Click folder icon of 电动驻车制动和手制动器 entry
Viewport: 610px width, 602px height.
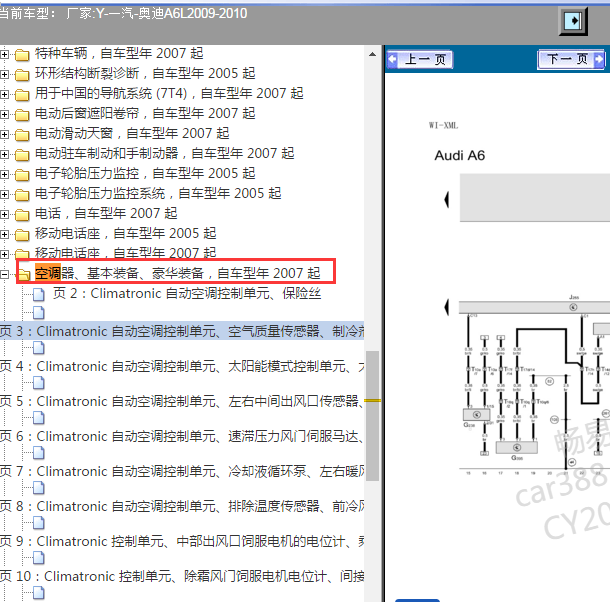(x=22, y=154)
